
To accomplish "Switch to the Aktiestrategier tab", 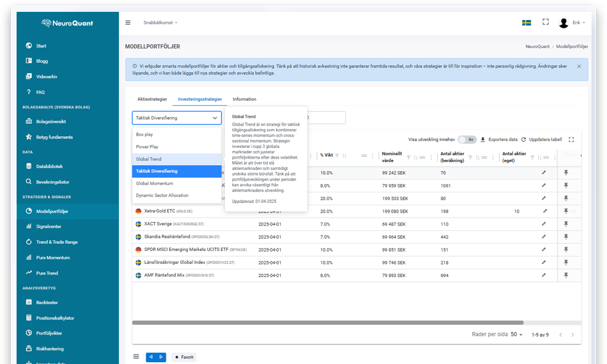I will pyautogui.click(x=152, y=99).
